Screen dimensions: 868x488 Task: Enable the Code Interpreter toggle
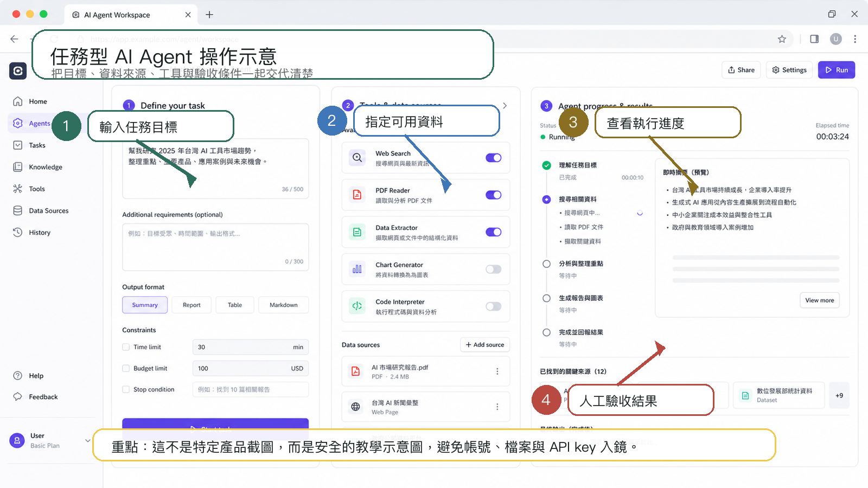(494, 306)
